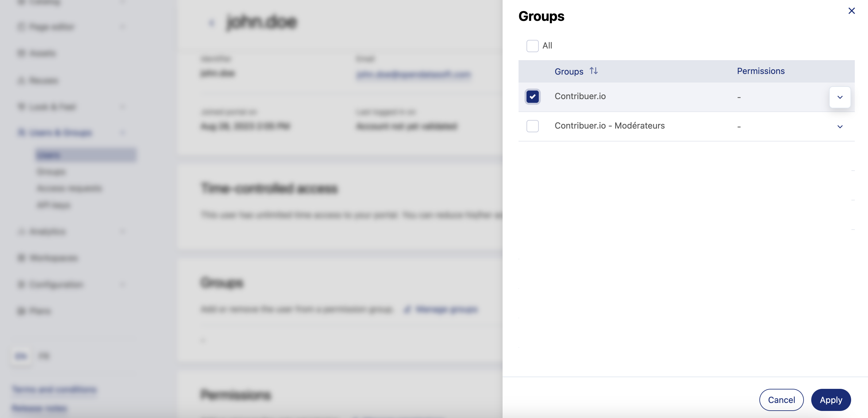
Task: Check the All groups checkbox
Action: [532, 46]
